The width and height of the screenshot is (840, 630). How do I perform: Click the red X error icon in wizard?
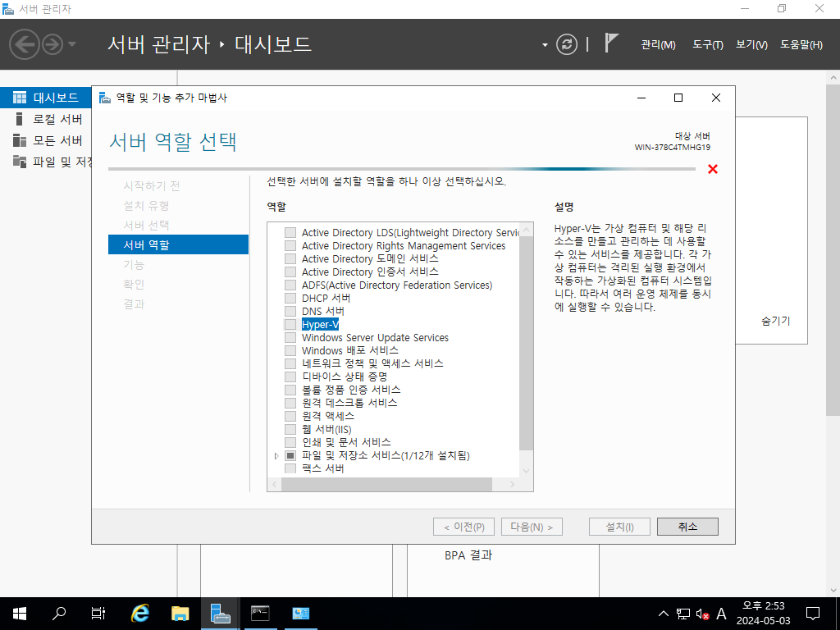tap(713, 169)
